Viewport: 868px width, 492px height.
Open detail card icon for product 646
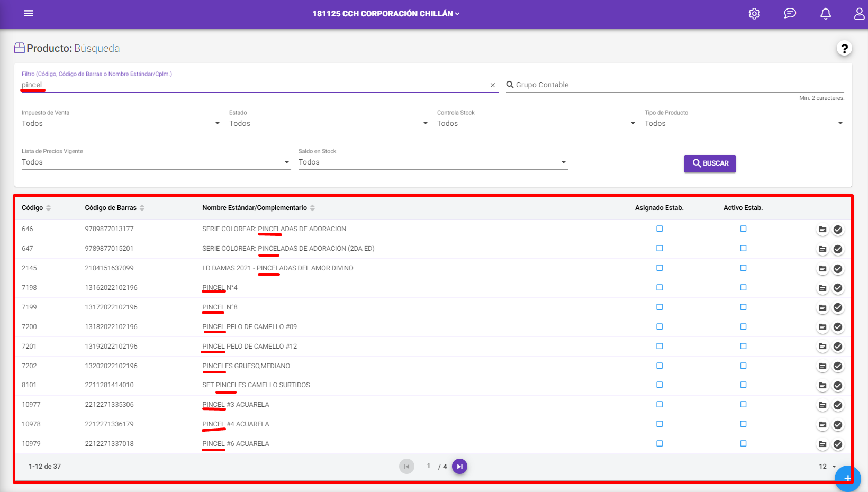[822, 230]
